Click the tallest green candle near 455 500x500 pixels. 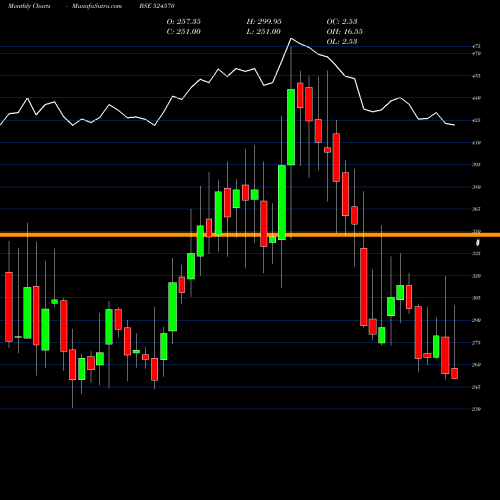[x=291, y=127]
